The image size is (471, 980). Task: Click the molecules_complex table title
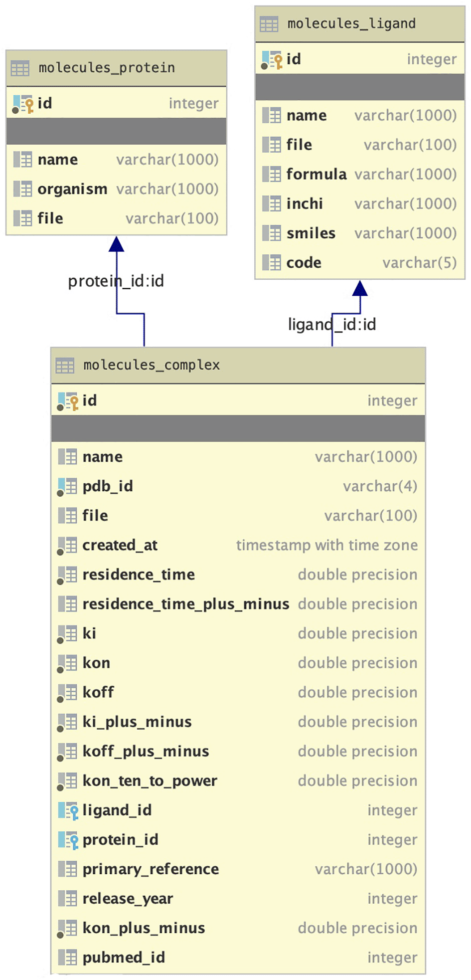coord(152,365)
